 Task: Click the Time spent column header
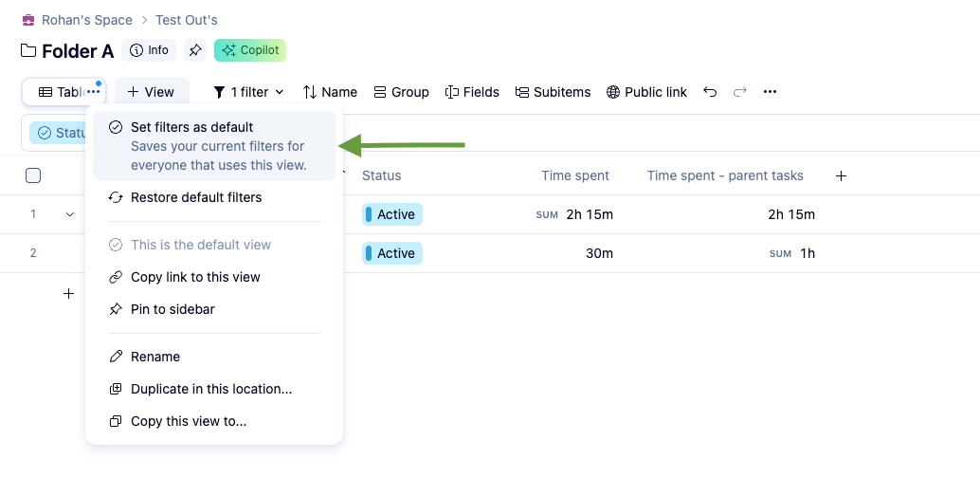(575, 175)
